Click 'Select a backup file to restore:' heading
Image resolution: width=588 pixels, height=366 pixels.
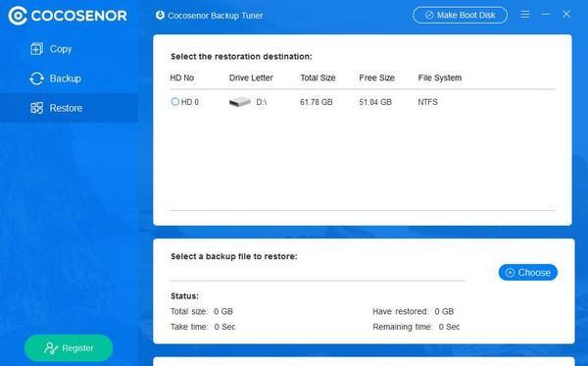tap(233, 256)
